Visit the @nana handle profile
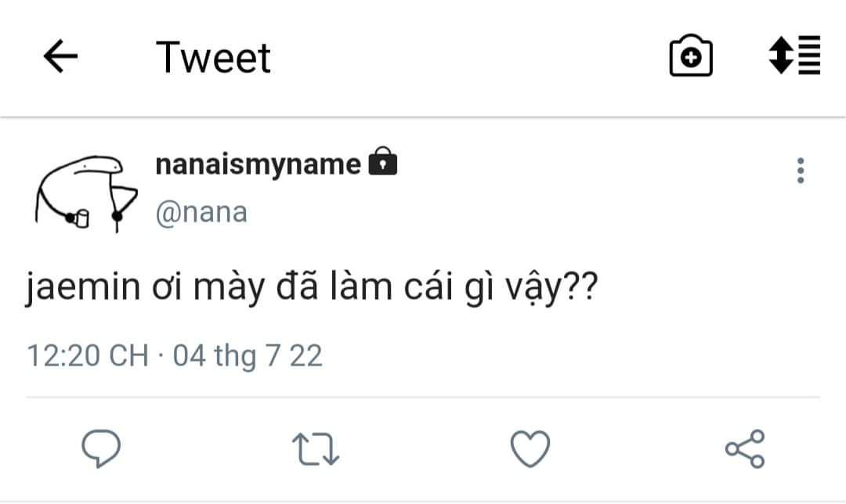846x504 pixels. pos(201,212)
